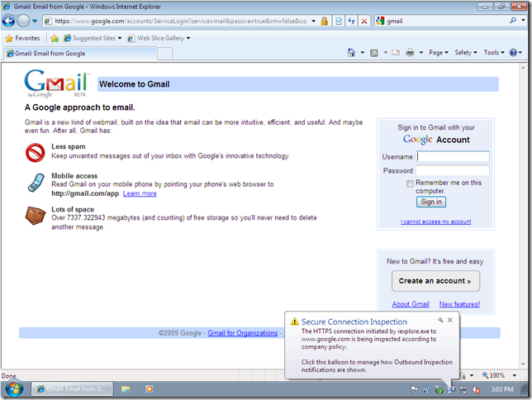Click the blue Help question mark icon
The image size is (532, 400).
click(x=513, y=53)
